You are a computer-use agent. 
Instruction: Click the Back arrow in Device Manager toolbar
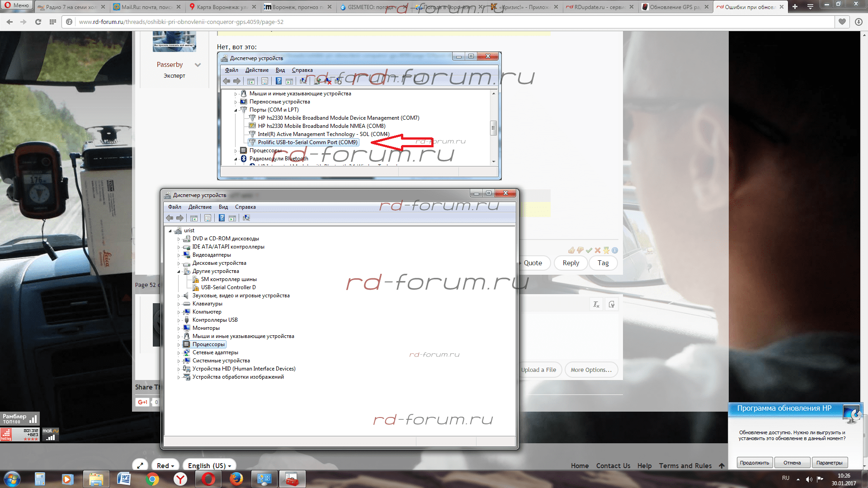(x=170, y=218)
